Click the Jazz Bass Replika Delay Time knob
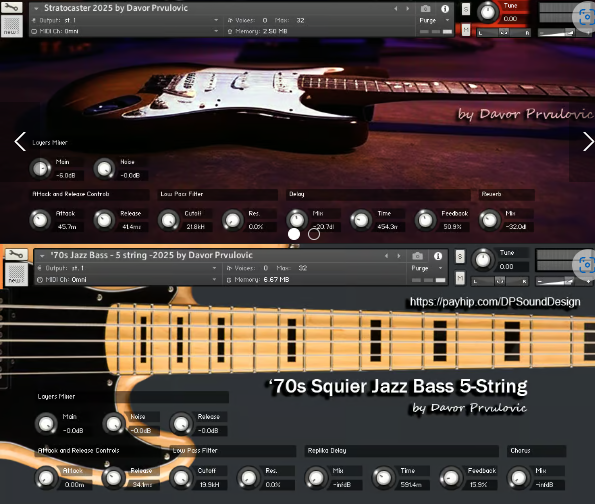Screen dimensions: 595x504 click(384, 478)
